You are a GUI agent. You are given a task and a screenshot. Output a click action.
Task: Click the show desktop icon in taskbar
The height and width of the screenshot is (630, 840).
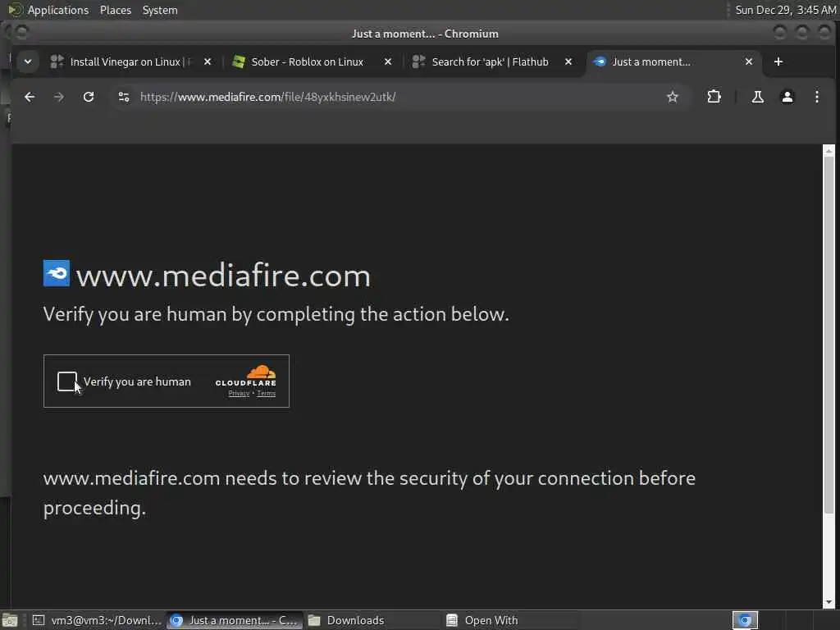10,620
